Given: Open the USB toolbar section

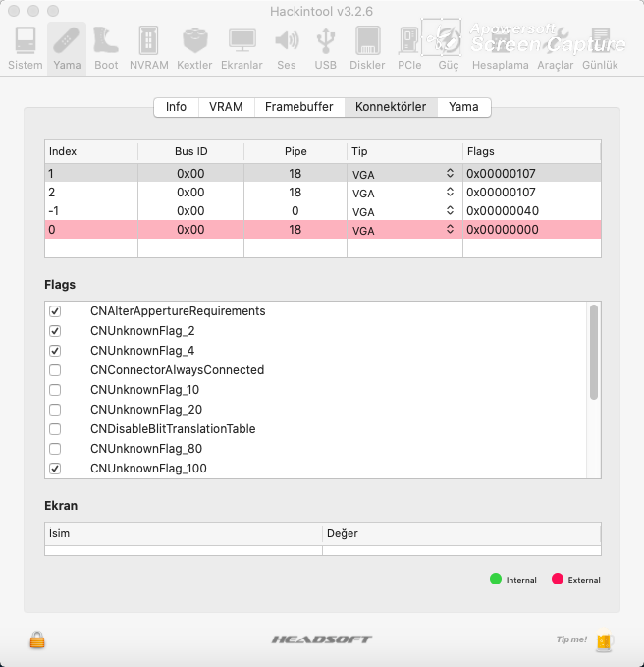Looking at the screenshot, I should (326, 47).
